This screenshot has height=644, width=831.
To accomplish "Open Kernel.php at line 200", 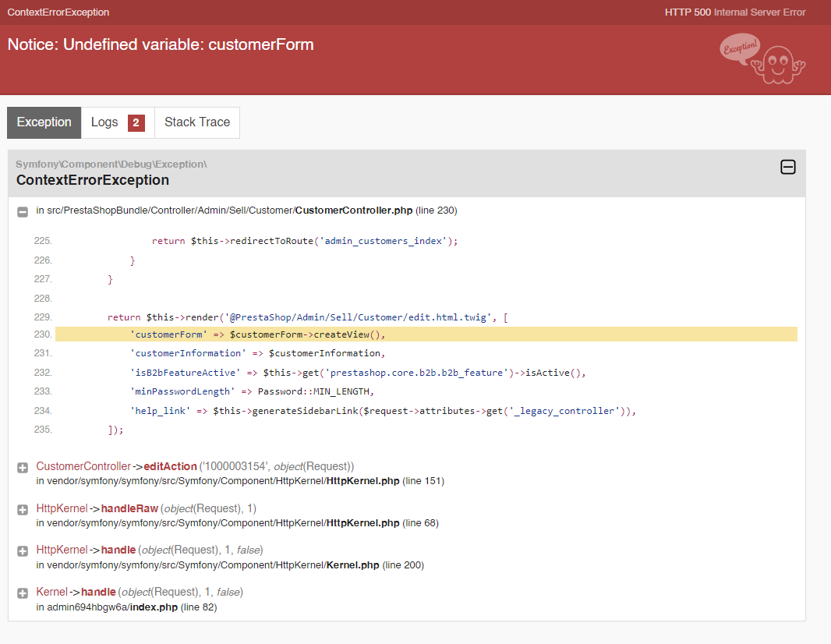I will pyautogui.click(x=352, y=565).
